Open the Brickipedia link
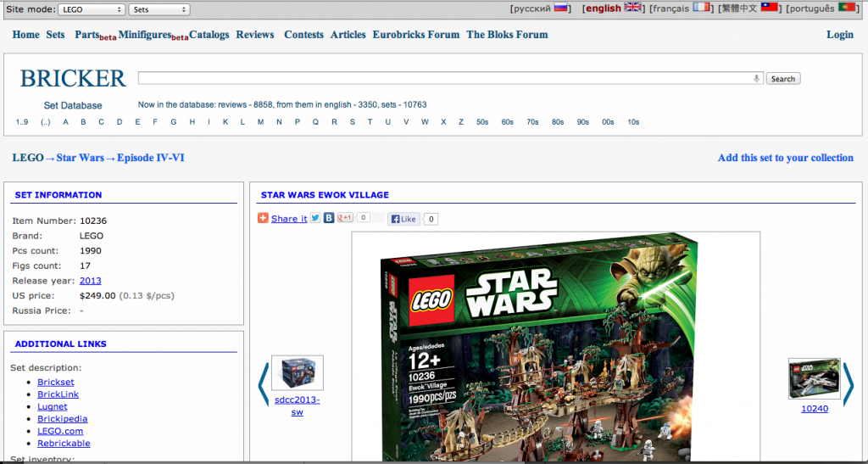 (x=63, y=418)
